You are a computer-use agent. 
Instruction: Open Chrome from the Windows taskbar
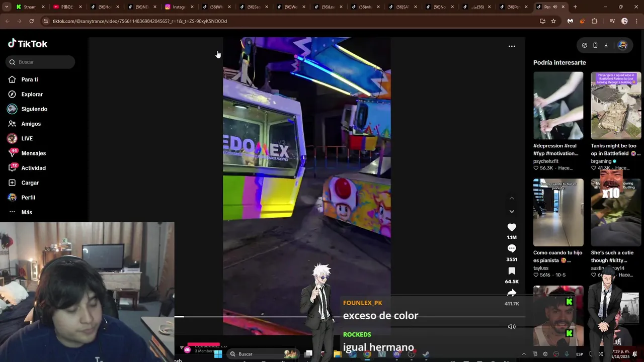pyautogui.click(x=367, y=354)
